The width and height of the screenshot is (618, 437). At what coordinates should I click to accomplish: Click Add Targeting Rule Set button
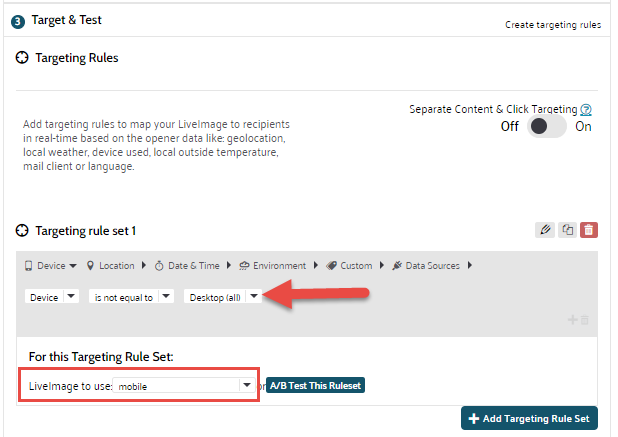pos(530,418)
